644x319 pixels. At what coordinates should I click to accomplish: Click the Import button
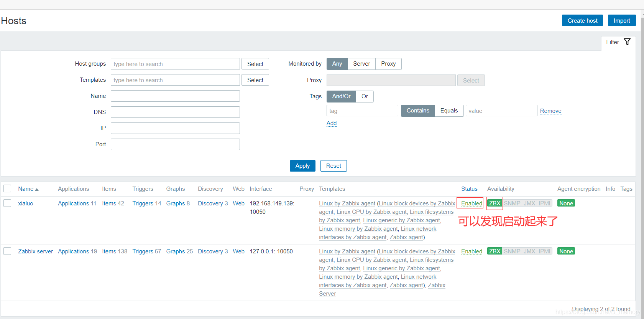(622, 20)
